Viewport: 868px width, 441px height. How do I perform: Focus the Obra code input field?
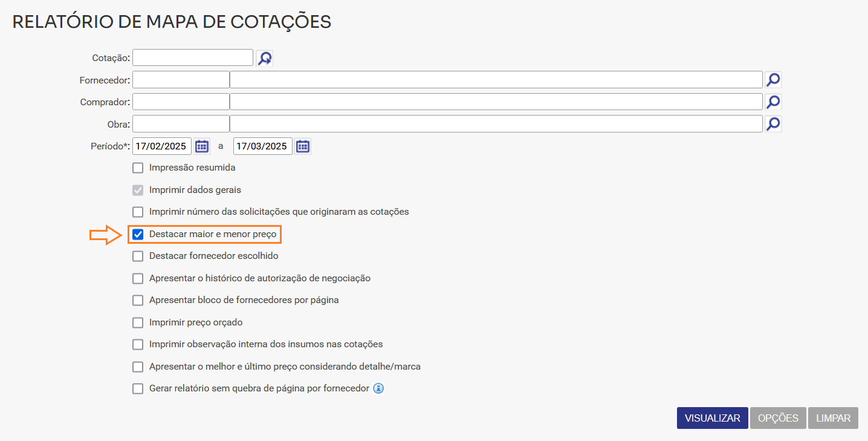pyautogui.click(x=181, y=124)
